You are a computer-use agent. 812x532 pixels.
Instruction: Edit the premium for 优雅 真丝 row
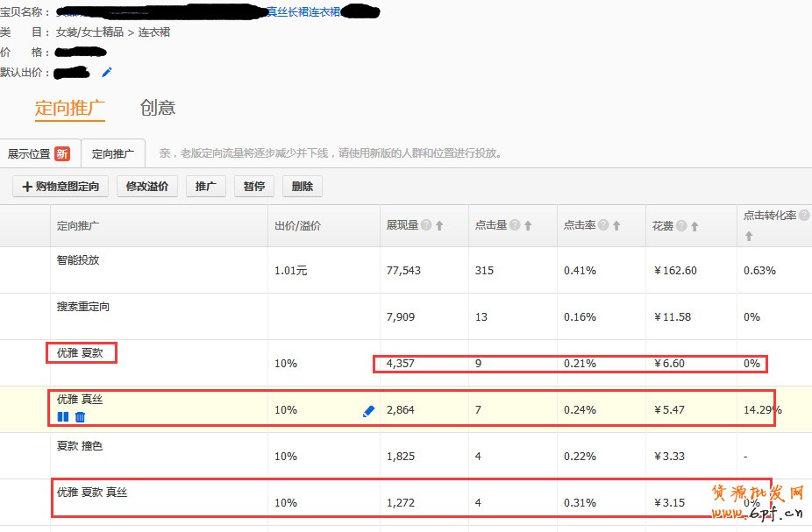click(x=368, y=410)
